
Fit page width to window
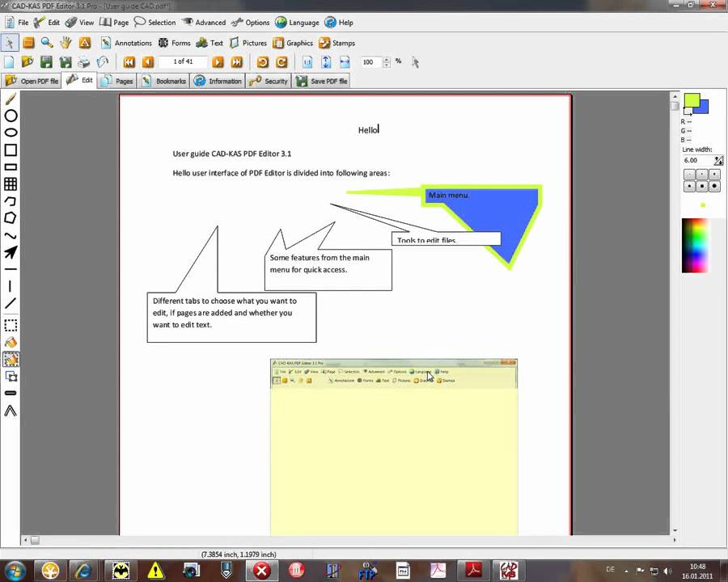345,61
